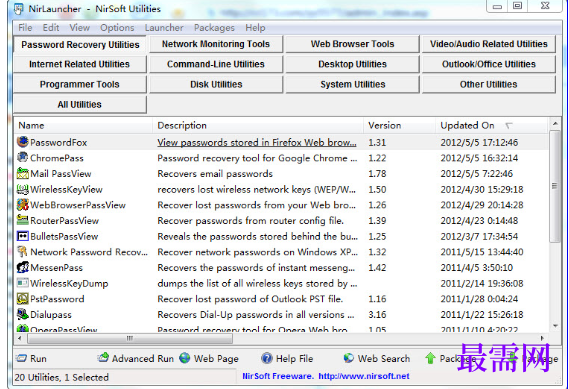Image resolution: width=569 pixels, height=389 pixels.
Task: Sort by the Version column header
Action: pos(400,126)
